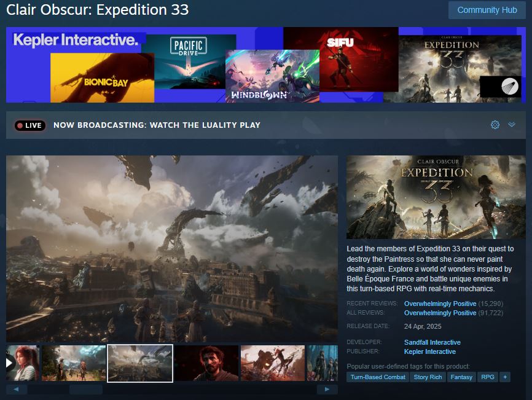Screen dimensions: 532x400
Task: Click the right arrow of thumbnail strip
Action: [327, 389]
